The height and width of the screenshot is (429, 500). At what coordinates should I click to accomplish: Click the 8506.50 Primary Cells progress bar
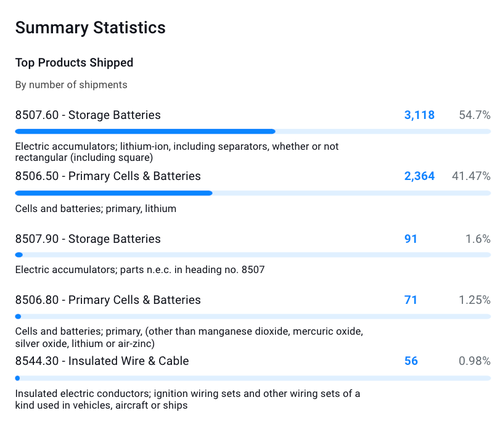click(253, 193)
